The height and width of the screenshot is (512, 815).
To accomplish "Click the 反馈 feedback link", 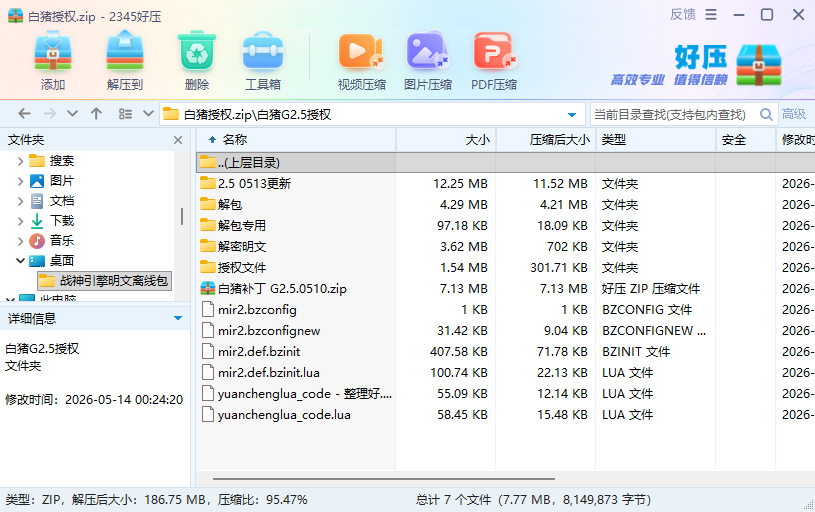I will (x=682, y=15).
